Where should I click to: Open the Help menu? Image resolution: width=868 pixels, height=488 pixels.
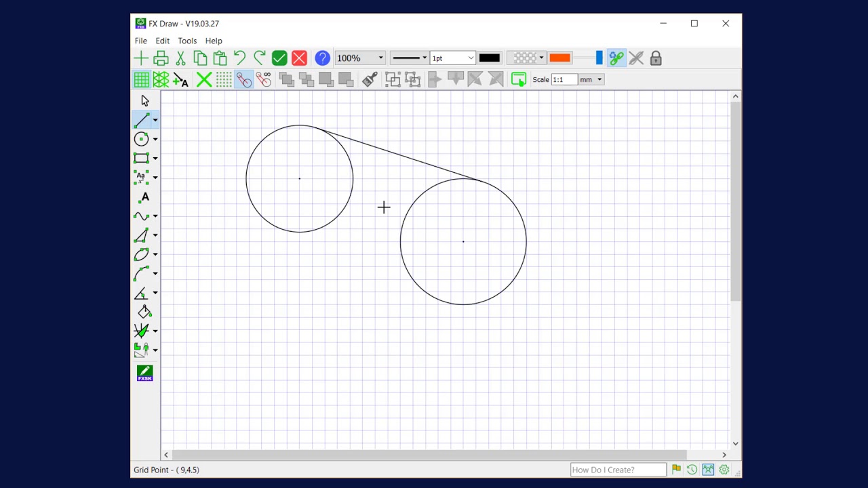click(x=214, y=41)
